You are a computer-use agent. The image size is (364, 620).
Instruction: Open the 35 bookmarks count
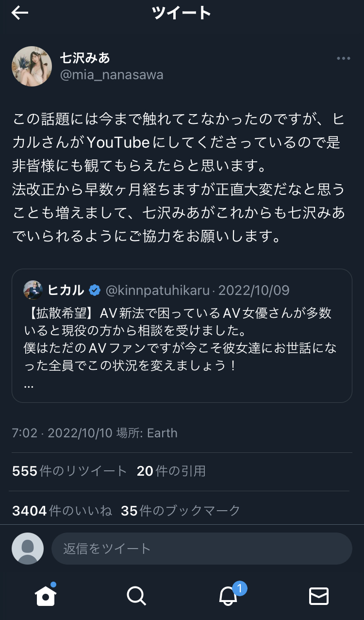coord(181,511)
